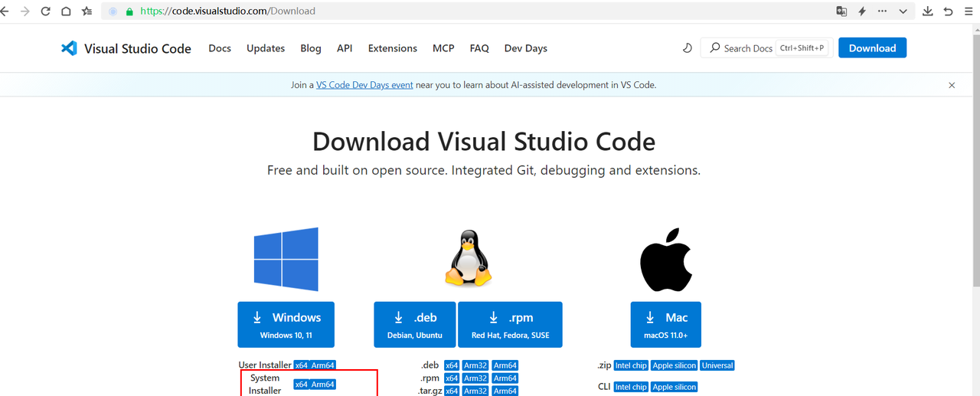This screenshot has width=980, height=396.
Task: Click the .tar.gz label text
Action: [x=428, y=391]
